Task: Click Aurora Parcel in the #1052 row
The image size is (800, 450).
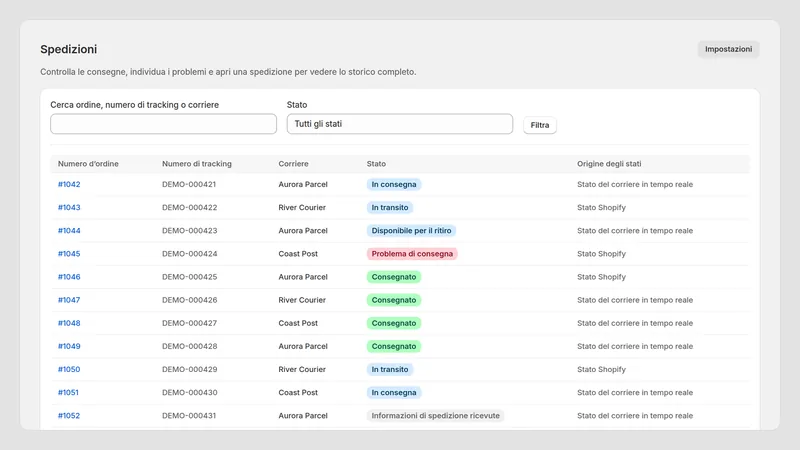Action: pyautogui.click(x=303, y=415)
